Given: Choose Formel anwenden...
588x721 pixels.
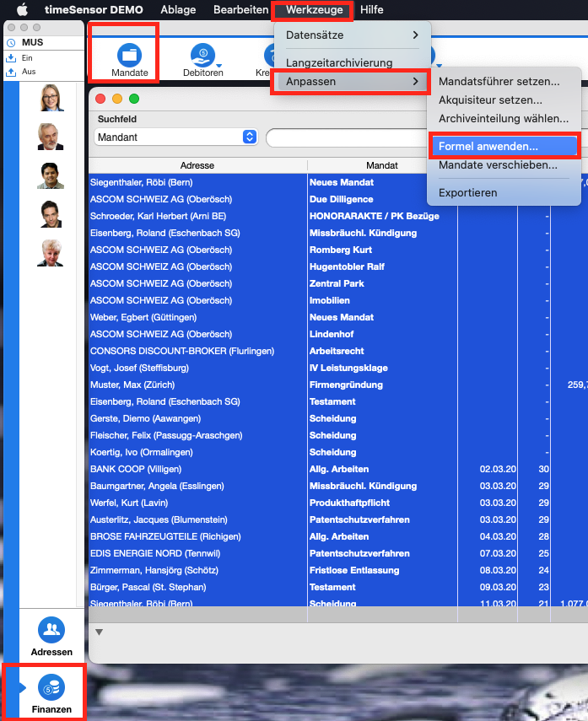Looking at the screenshot, I should (x=504, y=146).
